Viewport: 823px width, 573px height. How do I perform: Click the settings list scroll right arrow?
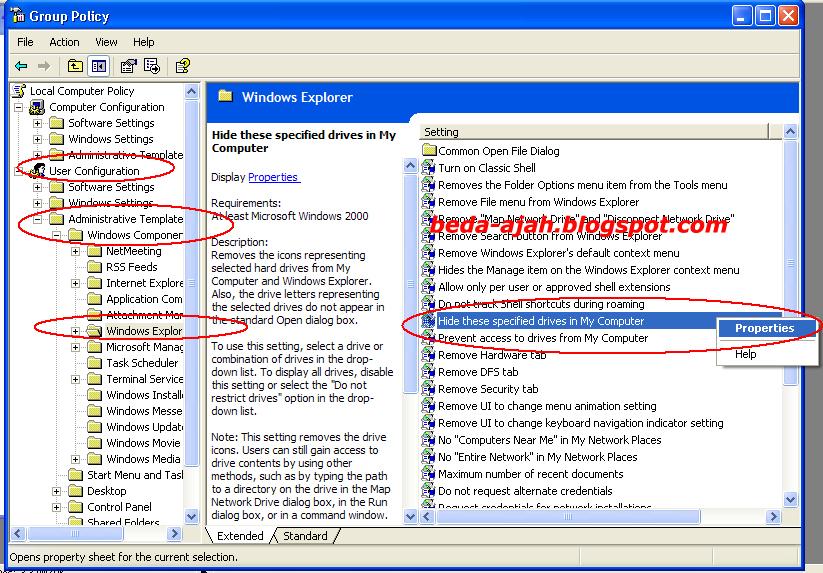tap(772, 517)
